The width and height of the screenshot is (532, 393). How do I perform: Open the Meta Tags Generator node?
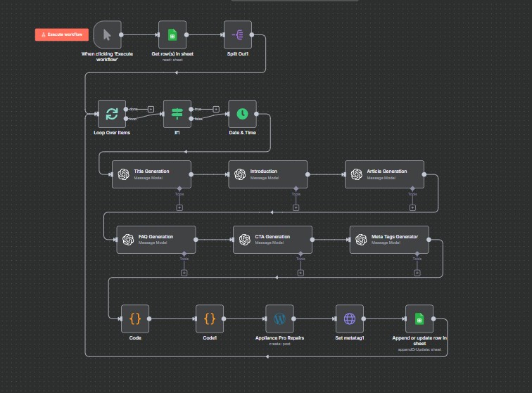coord(388,239)
